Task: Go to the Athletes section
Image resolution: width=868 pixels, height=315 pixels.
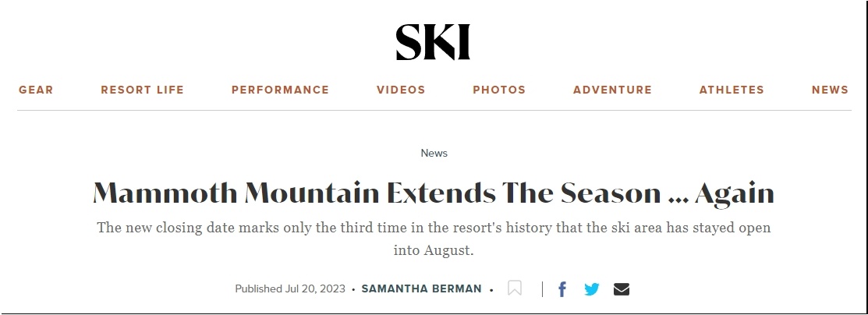Action: pos(732,90)
